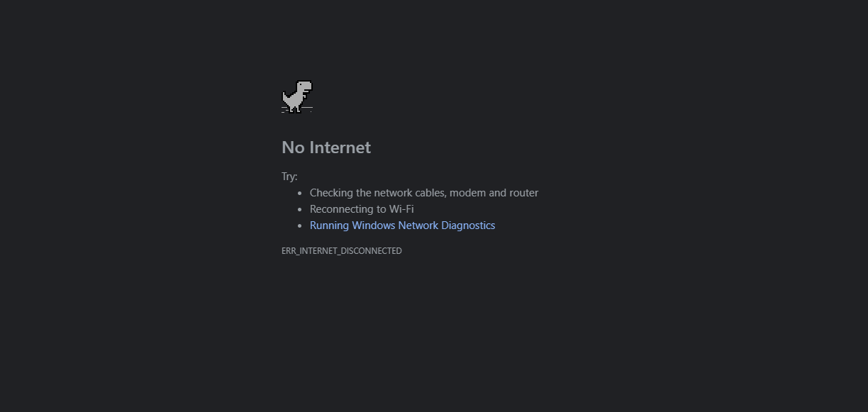The width and height of the screenshot is (868, 412).
Task: Open the Running Windows Network Diagnostics link
Action: coord(402,226)
